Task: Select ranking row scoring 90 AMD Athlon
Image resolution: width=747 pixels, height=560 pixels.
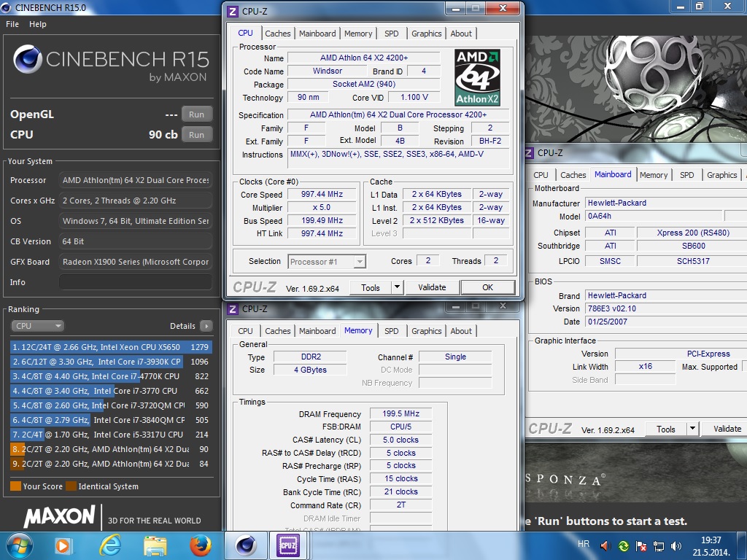Action: [x=111, y=449]
